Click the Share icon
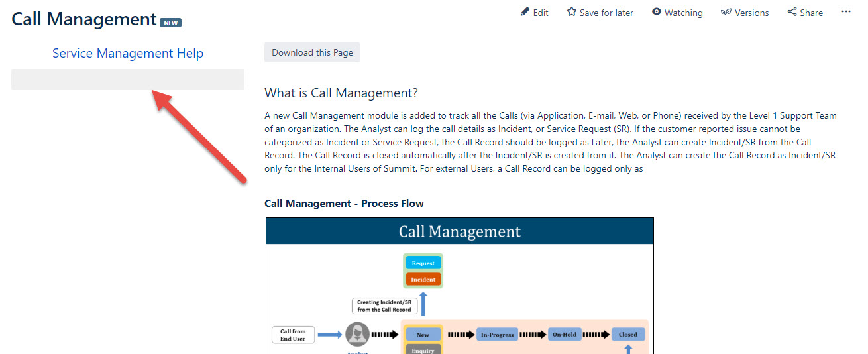This screenshot has height=354, width=868. coord(792,12)
